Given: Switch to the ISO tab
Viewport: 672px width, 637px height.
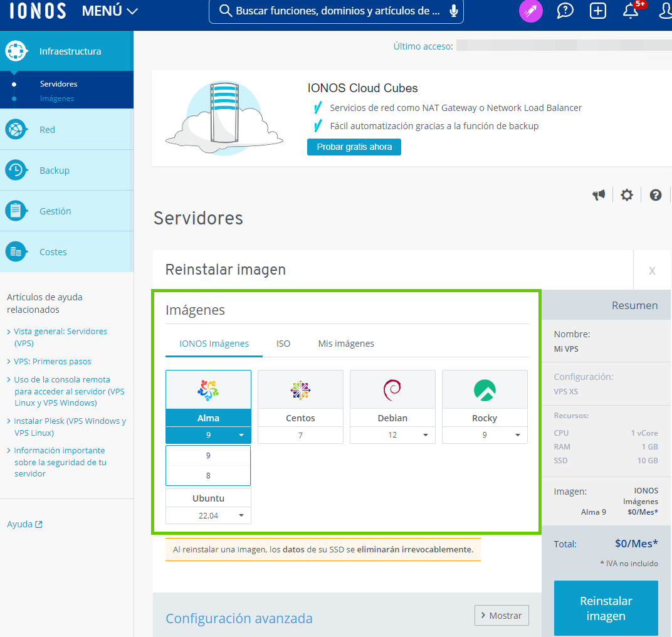Looking at the screenshot, I should [x=283, y=344].
